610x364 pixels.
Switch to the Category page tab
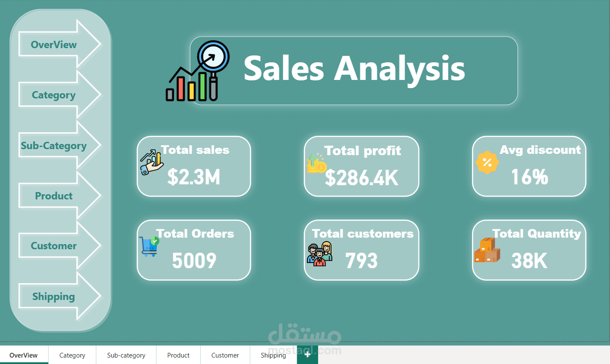click(72, 355)
